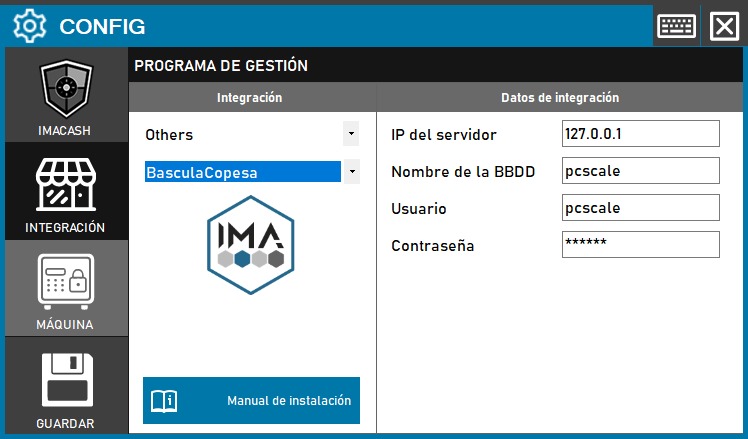Close the CONFIG window

coord(723,26)
